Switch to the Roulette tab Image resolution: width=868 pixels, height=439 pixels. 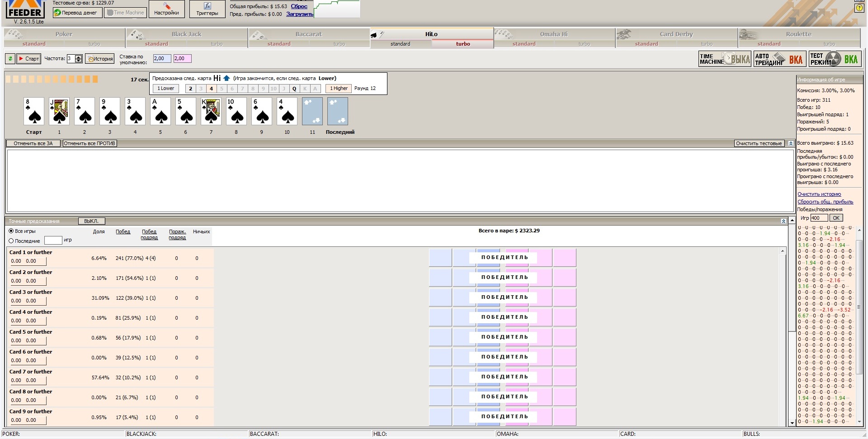click(799, 34)
